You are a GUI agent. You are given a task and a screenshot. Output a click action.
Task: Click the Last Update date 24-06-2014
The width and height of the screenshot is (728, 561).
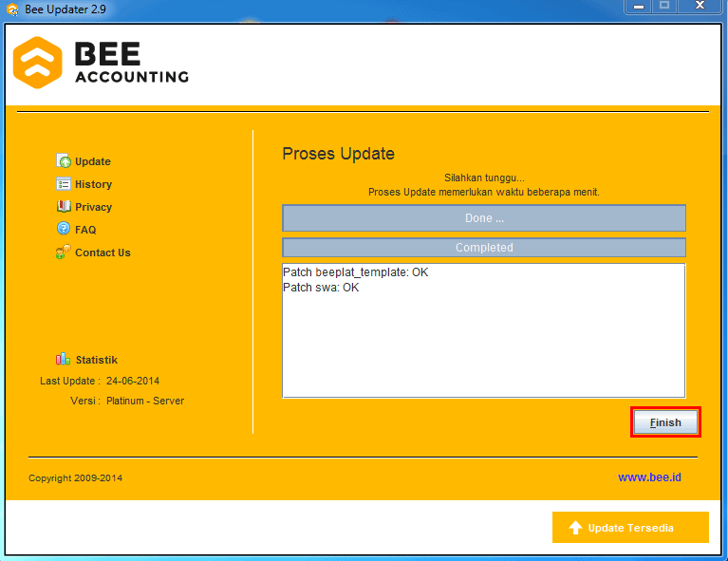(133, 381)
